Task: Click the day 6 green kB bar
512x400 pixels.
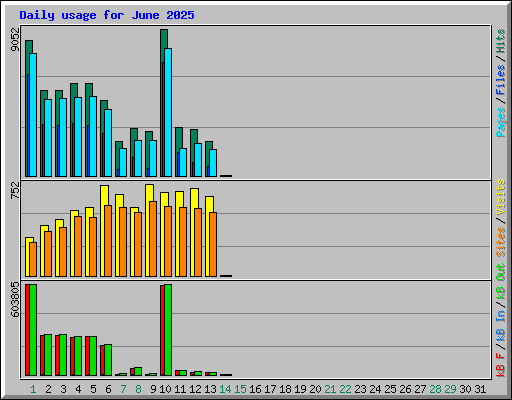Action: 108,360
